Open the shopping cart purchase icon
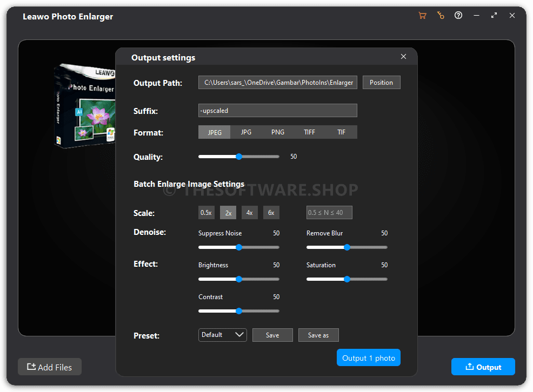 [423, 16]
